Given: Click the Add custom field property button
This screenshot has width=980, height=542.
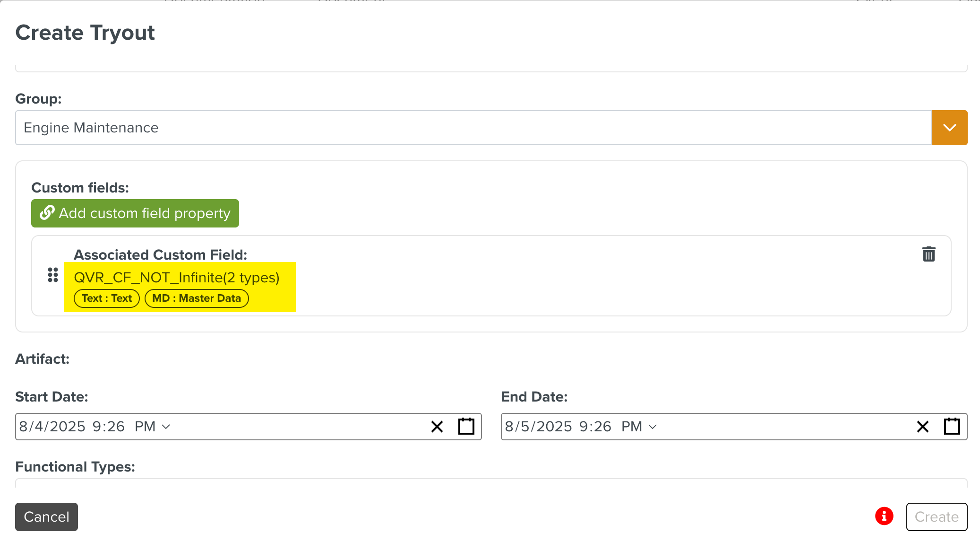Looking at the screenshot, I should point(135,213).
